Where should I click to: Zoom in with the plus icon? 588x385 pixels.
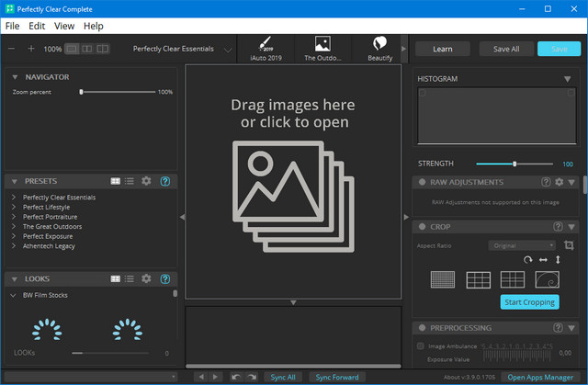click(x=30, y=49)
